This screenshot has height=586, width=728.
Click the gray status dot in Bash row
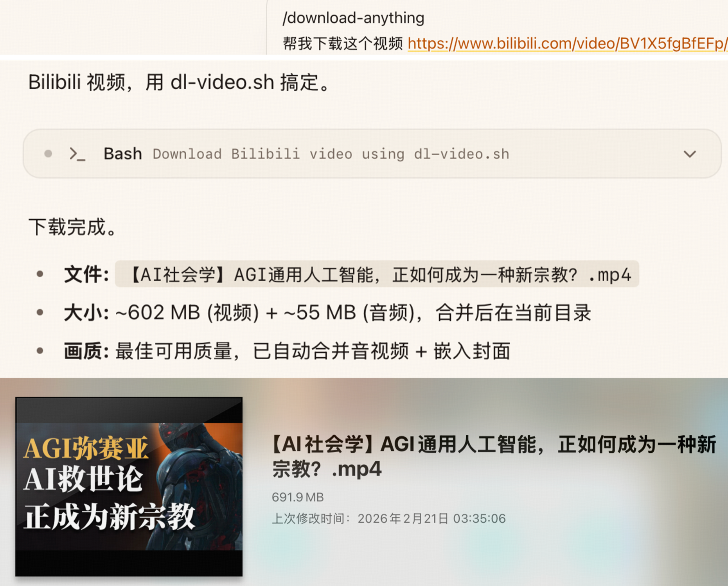tap(48, 154)
